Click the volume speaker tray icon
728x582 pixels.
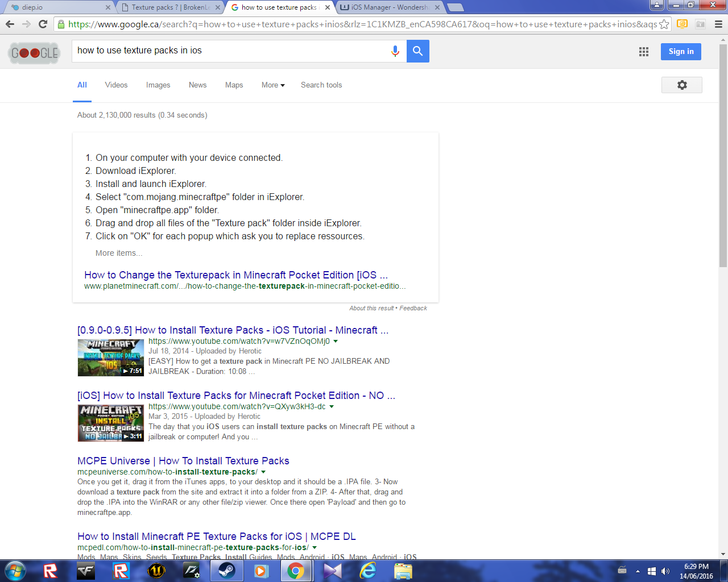point(665,571)
